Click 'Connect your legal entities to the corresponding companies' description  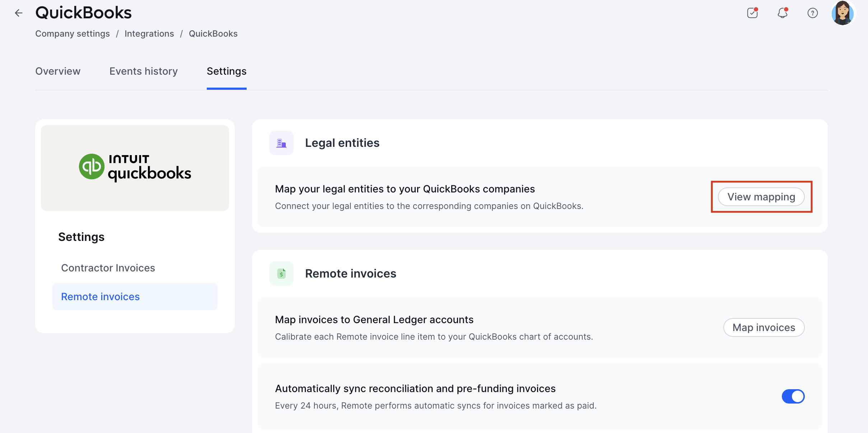click(429, 206)
